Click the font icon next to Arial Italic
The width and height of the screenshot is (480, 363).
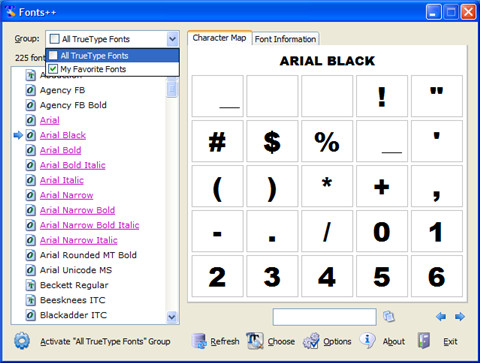tap(30, 180)
